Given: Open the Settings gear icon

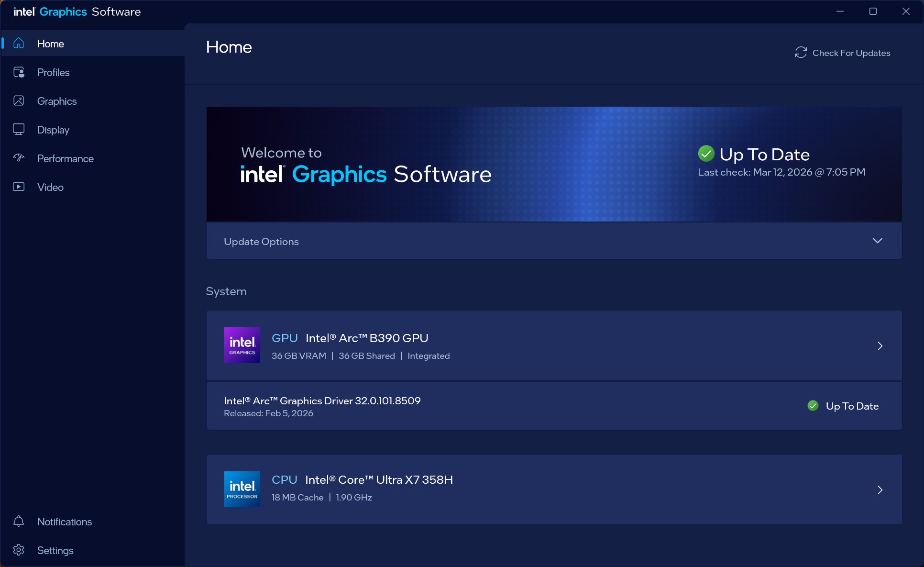Looking at the screenshot, I should 19,550.
